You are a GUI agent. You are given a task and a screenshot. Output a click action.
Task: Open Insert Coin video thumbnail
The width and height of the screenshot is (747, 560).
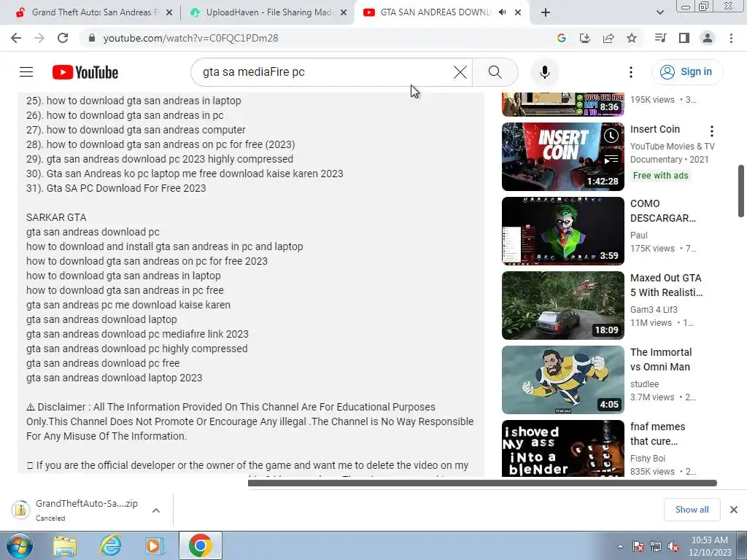(x=562, y=157)
